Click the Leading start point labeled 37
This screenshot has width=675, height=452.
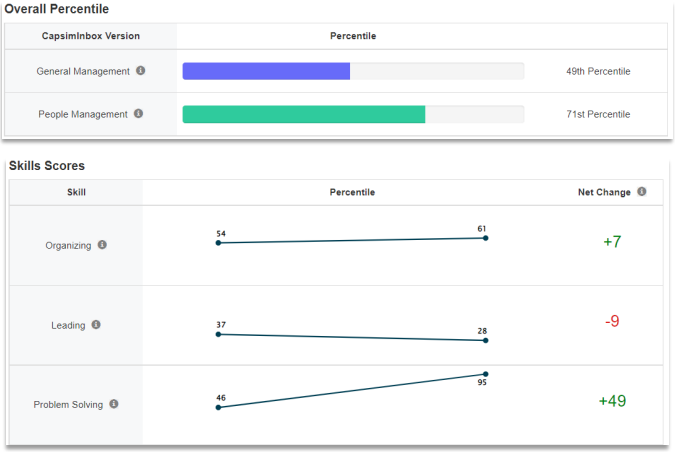[x=218, y=334]
